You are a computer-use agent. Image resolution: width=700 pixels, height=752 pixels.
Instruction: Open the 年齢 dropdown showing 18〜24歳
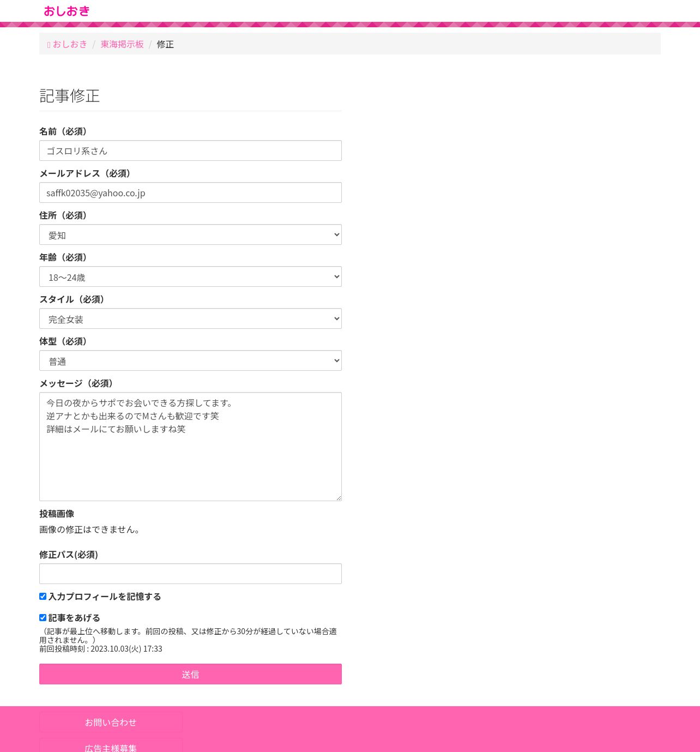point(190,276)
